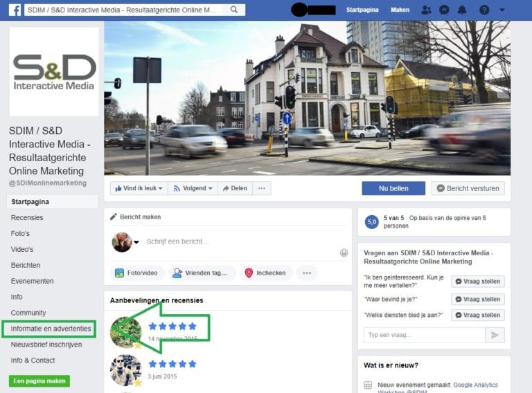
Task: Open Community in the left sidebar
Action: point(28,313)
